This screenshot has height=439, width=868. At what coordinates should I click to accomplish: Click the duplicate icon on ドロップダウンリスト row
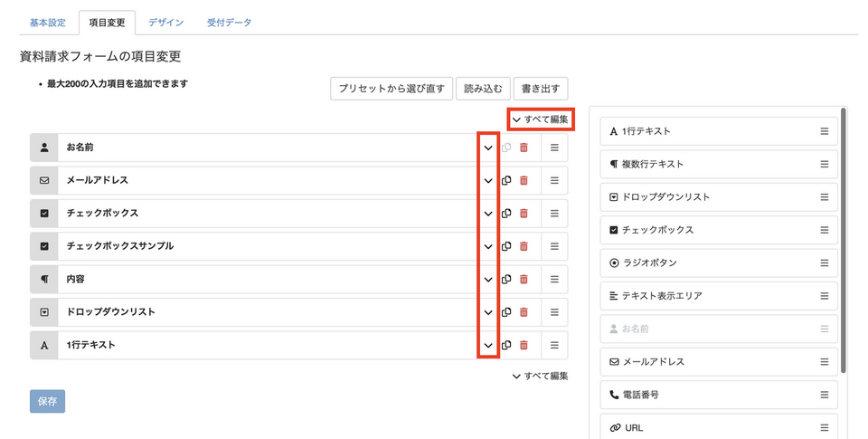tap(506, 312)
